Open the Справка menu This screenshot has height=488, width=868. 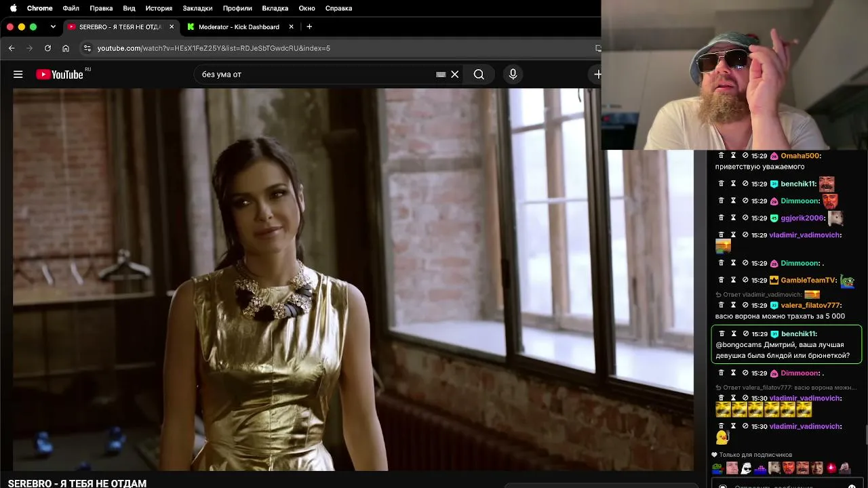(x=338, y=8)
